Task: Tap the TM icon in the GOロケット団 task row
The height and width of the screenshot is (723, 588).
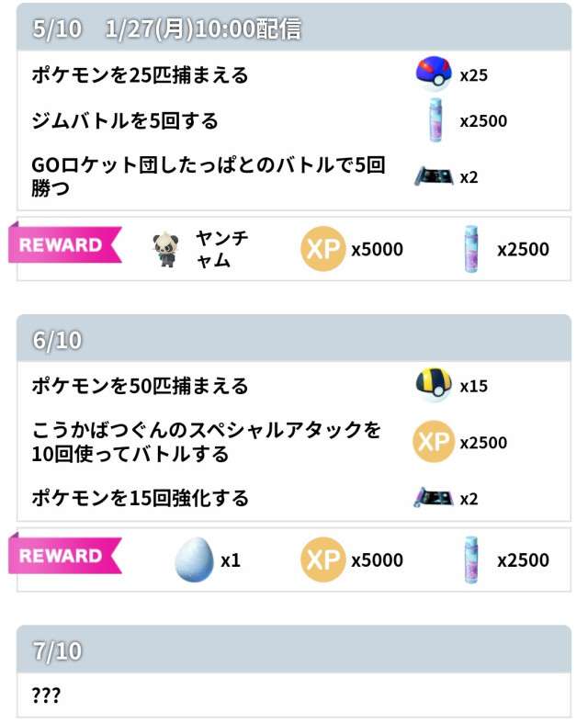Action: pyautogui.click(x=433, y=177)
